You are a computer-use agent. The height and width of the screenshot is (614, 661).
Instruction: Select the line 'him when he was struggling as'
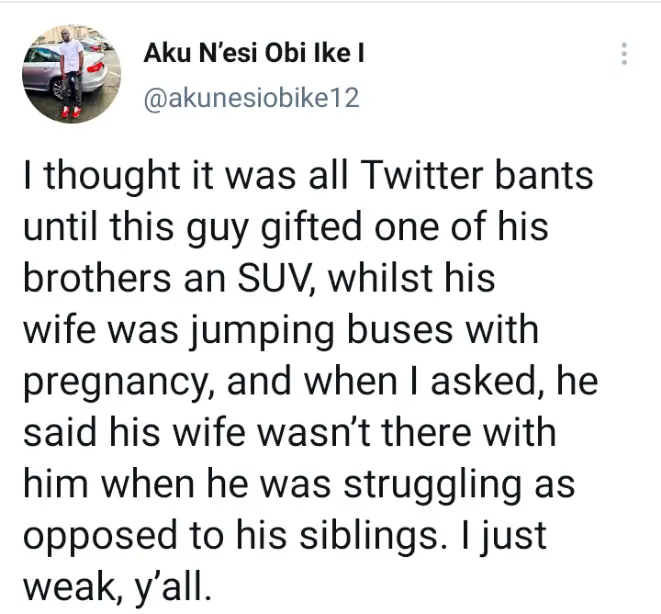(299, 485)
